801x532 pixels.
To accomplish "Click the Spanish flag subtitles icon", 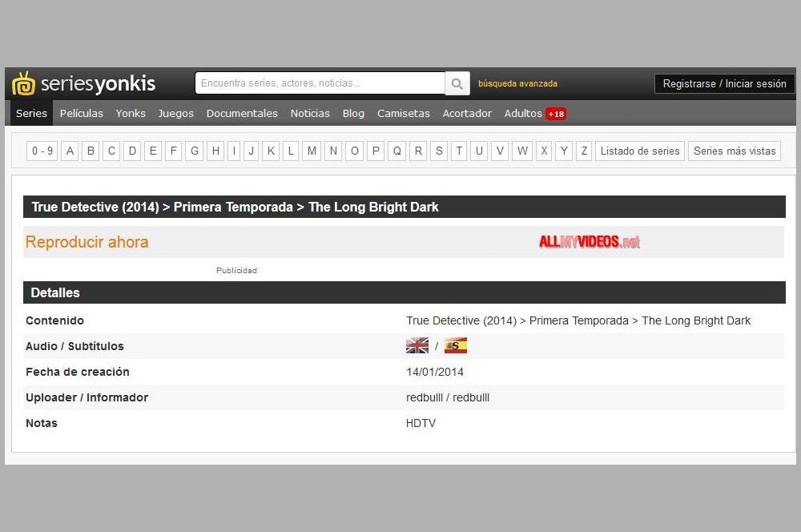I will tap(456, 345).
